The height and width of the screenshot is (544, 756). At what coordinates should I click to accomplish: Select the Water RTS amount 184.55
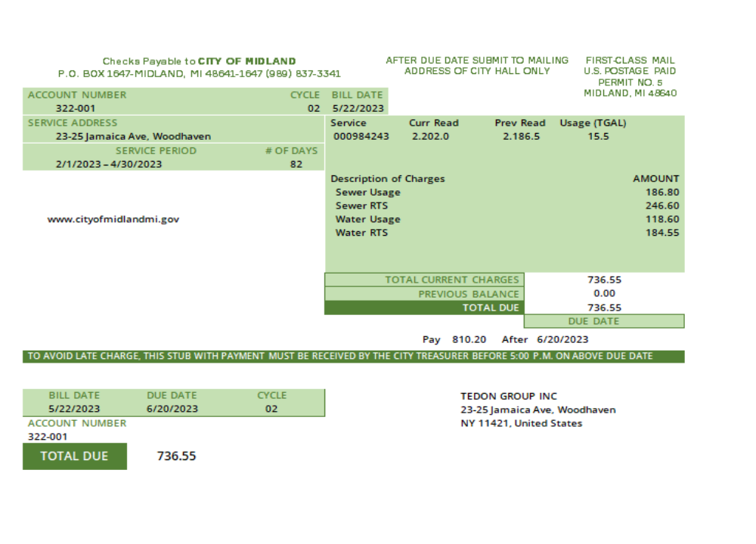click(x=662, y=233)
